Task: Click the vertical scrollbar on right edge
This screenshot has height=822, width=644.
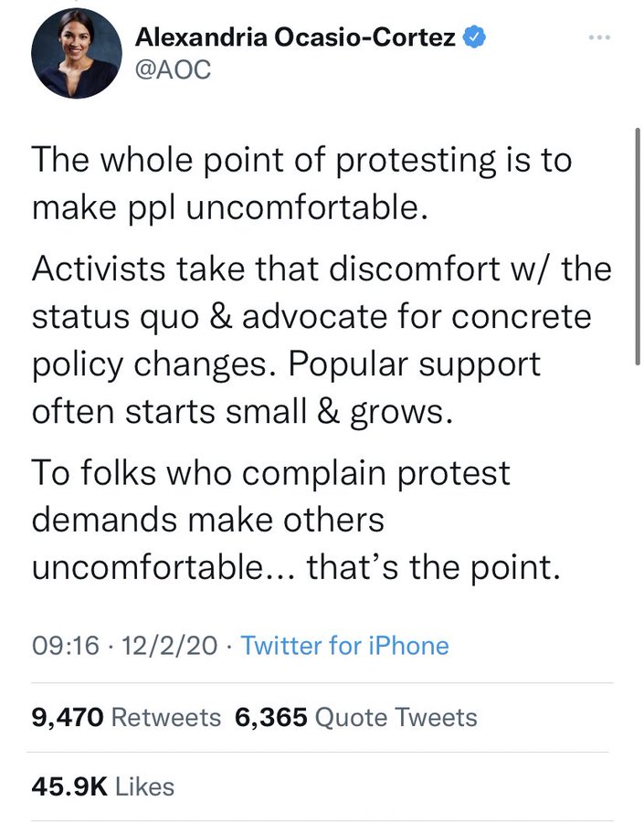Action: pyautogui.click(x=638, y=247)
